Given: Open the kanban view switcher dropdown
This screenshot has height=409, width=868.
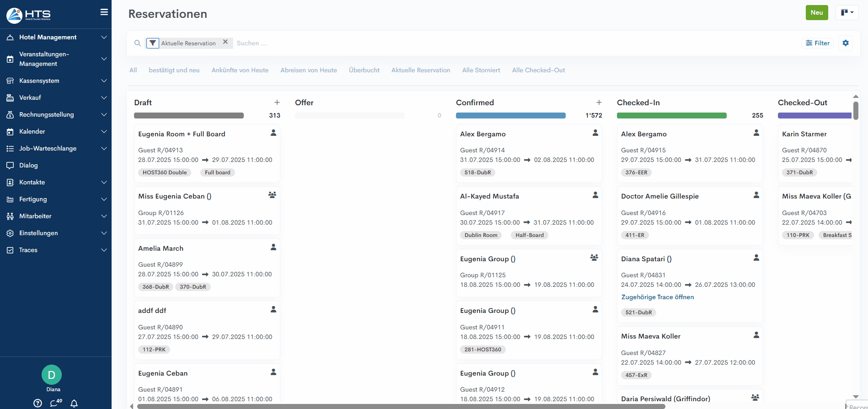Looking at the screenshot, I should tap(847, 13).
